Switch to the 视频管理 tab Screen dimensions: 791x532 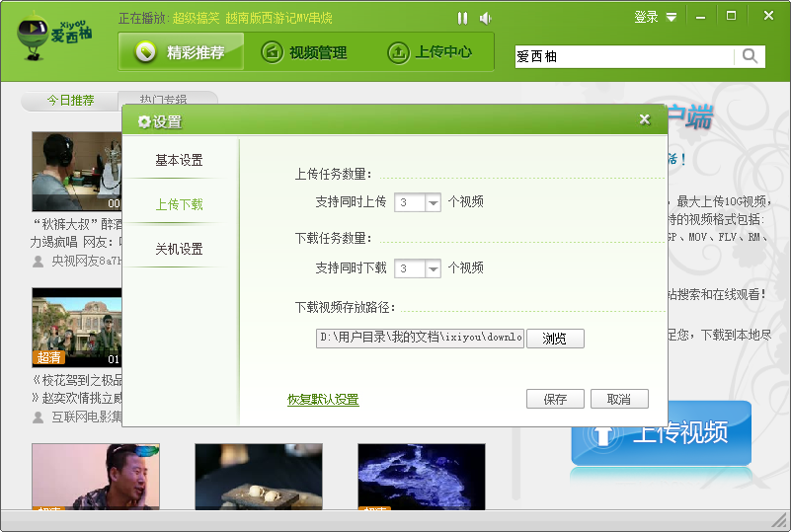[x=304, y=52]
